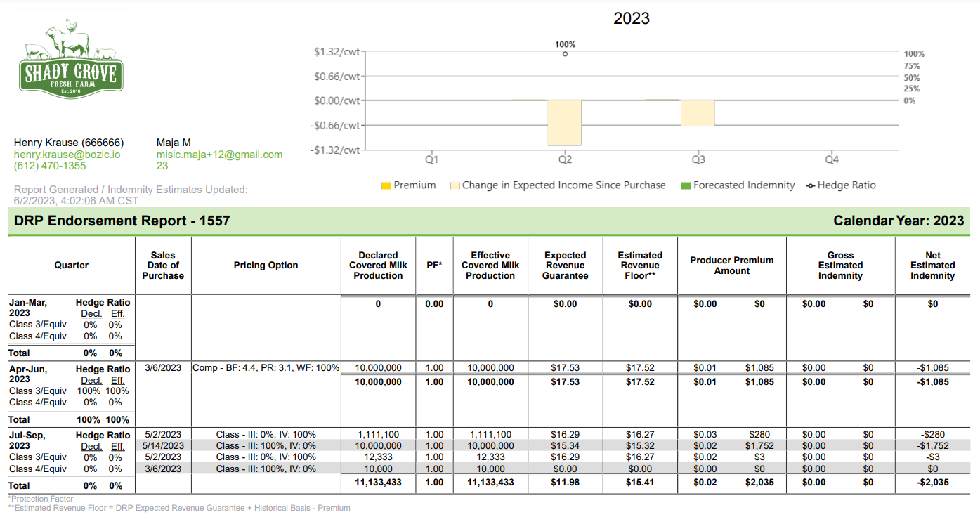Click the 100% hedge ratio point on chart
Screen dimensions: 980x517
pyautogui.click(x=565, y=54)
